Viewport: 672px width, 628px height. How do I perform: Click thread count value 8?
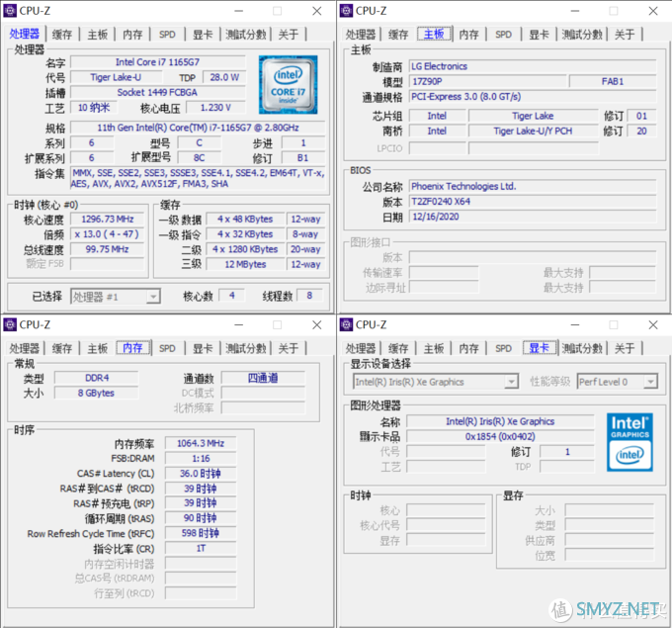point(309,296)
